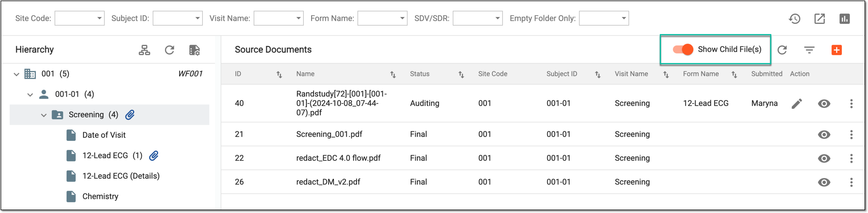Click the WF001 workflow label
Image resolution: width=868 pixels, height=213 pixels.
[190, 74]
